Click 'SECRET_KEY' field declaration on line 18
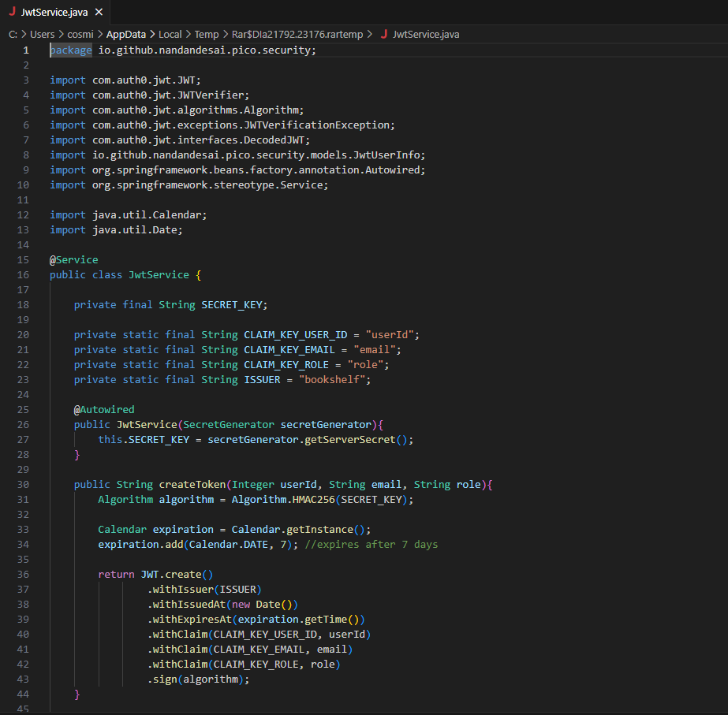The width and height of the screenshot is (728, 715). [x=232, y=305]
